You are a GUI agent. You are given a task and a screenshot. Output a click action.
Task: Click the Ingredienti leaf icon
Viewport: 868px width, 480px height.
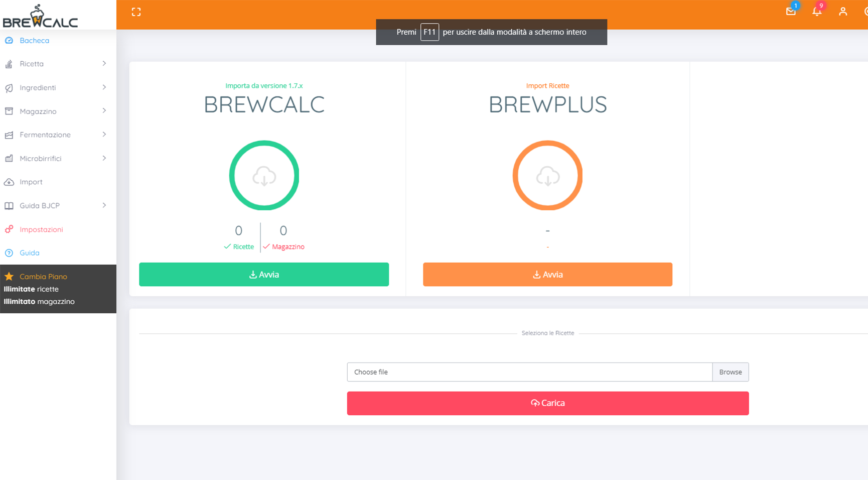(9, 88)
